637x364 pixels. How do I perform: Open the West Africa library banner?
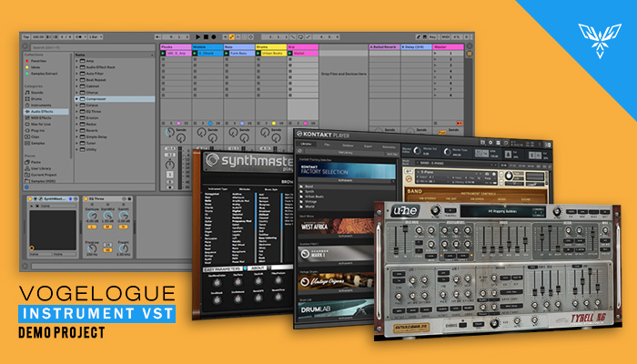pyautogui.click(x=337, y=227)
